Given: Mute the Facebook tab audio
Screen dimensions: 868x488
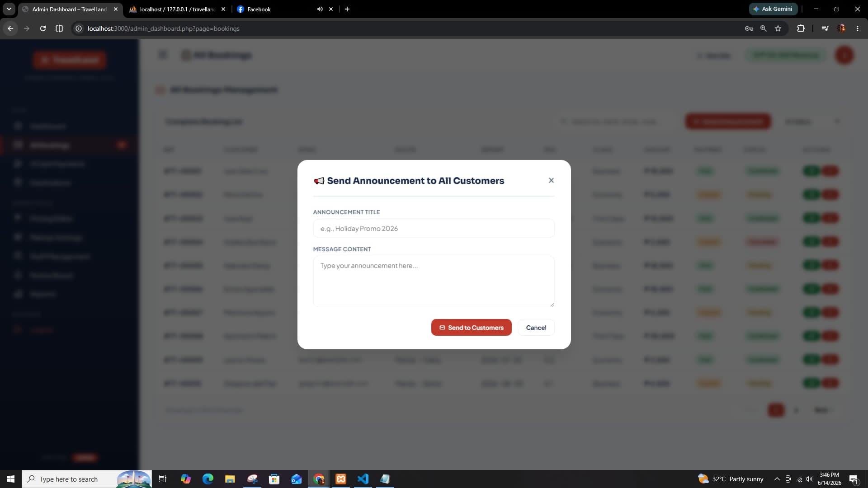Looking at the screenshot, I should 320,9.
